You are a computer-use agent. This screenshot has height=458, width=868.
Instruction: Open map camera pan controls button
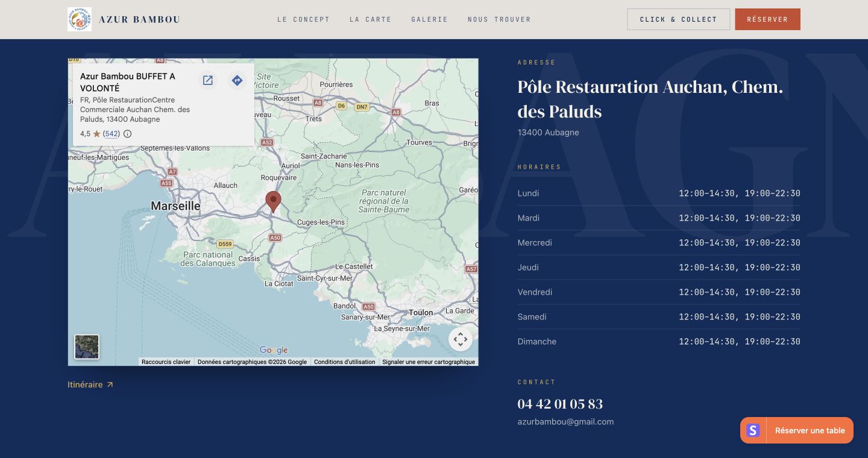click(461, 339)
